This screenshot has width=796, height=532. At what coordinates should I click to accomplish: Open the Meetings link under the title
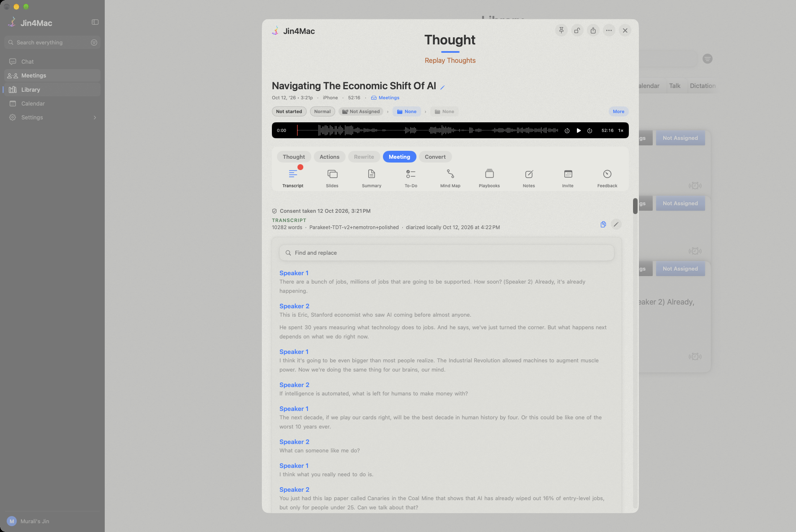385,98
